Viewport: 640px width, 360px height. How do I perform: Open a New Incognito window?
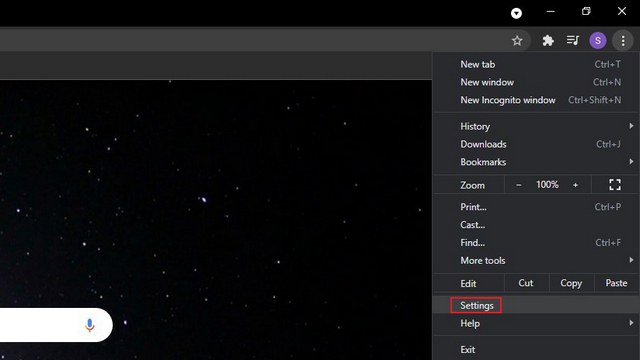pos(536,100)
